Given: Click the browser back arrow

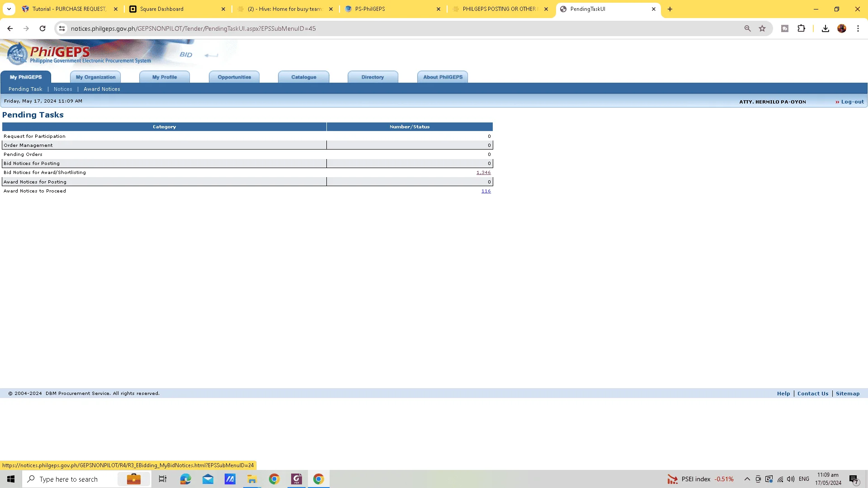Looking at the screenshot, I should click(10, 28).
